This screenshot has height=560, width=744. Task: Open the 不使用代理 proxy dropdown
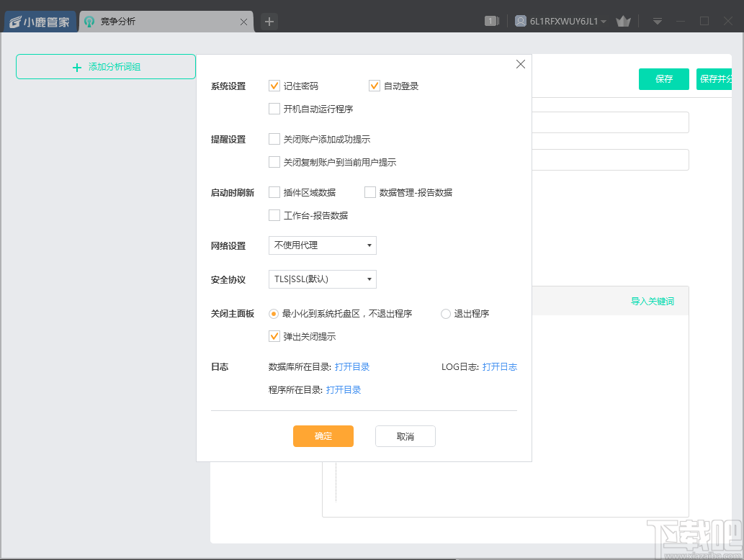click(x=322, y=245)
